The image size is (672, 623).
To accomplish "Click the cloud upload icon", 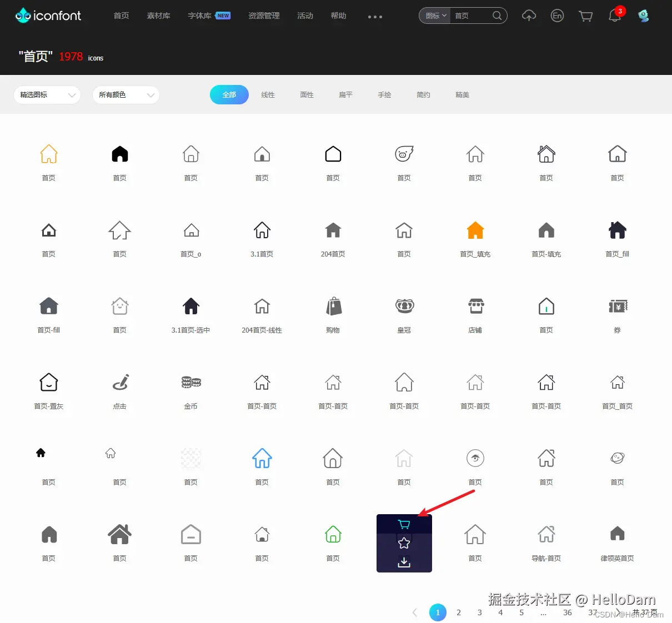I will pos(529,16).
